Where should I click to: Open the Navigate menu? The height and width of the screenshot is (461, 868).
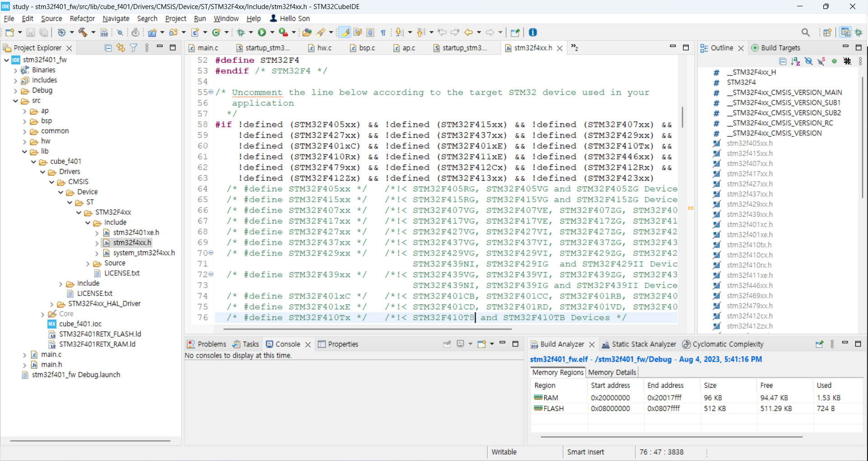point(116,19)
